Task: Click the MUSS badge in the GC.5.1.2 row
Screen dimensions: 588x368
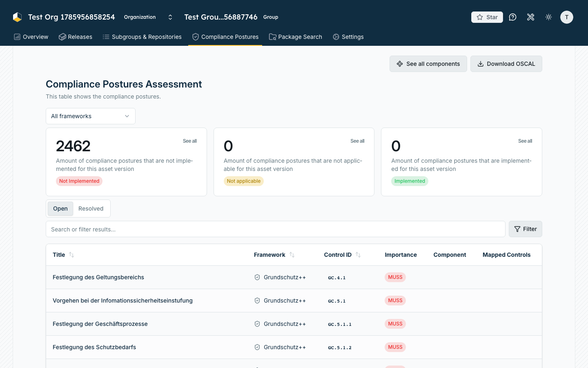Action: coord(395,347)
